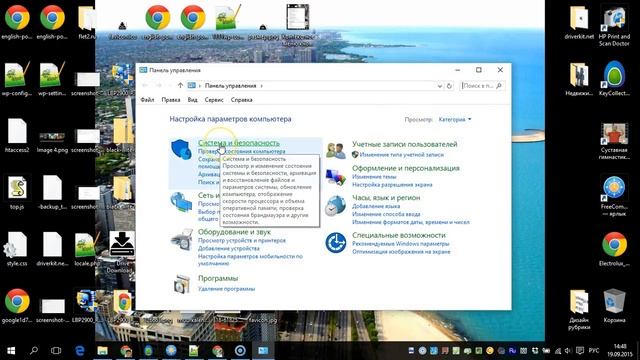This screenshot has height=360, width=640.
Task: Expand the address bar history dropdown
Action: pyautogui.click(x=440, y=86)
